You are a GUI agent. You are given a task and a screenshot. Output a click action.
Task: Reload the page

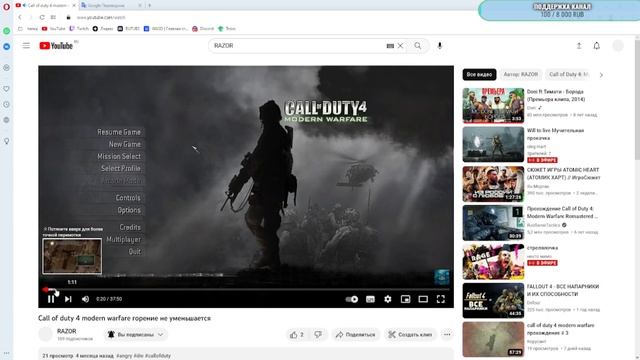(42, 17)
